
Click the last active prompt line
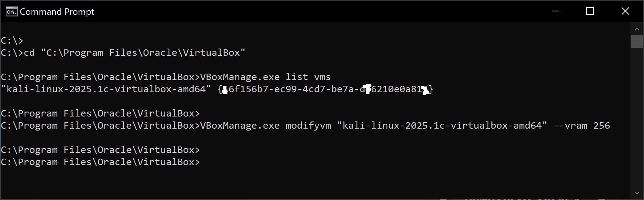click(100, 162)
